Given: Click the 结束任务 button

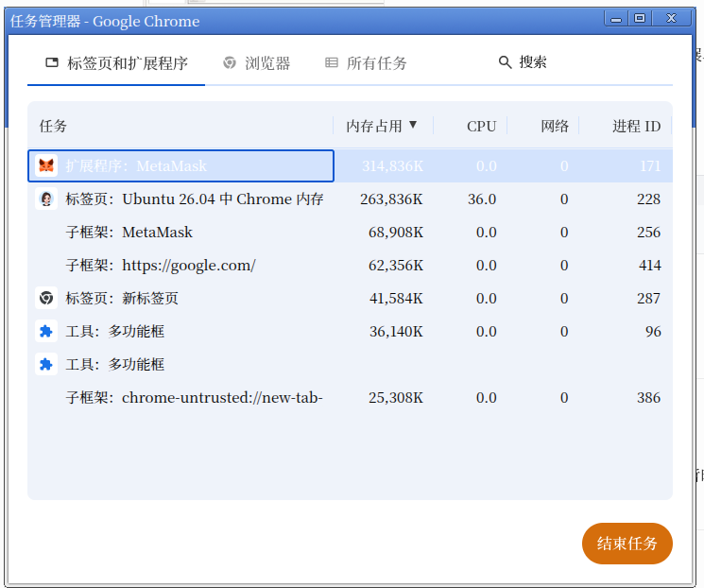Looking at the screenshot, I should coord(627,543).
